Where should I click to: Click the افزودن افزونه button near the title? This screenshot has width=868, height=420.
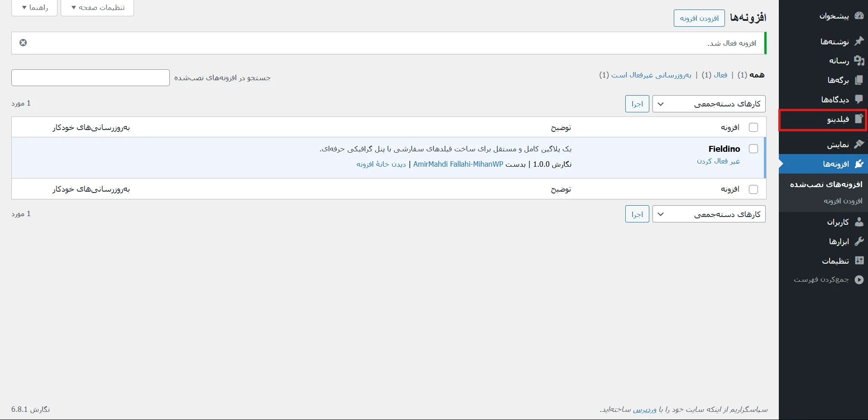tap(699, 18)
